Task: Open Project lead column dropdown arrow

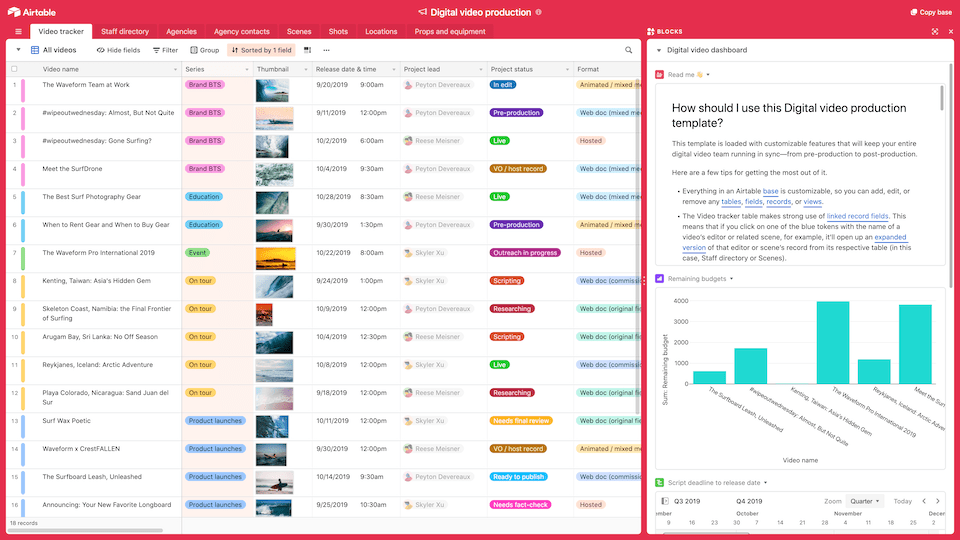Action: pyautogui.click(x=481, y=70)
